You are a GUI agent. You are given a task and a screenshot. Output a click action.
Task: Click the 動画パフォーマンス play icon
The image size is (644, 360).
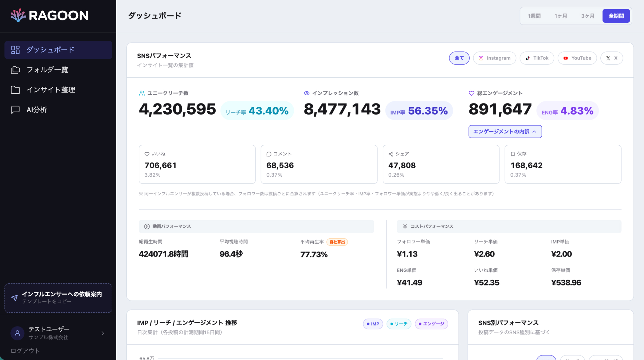[x=147, y=226]
